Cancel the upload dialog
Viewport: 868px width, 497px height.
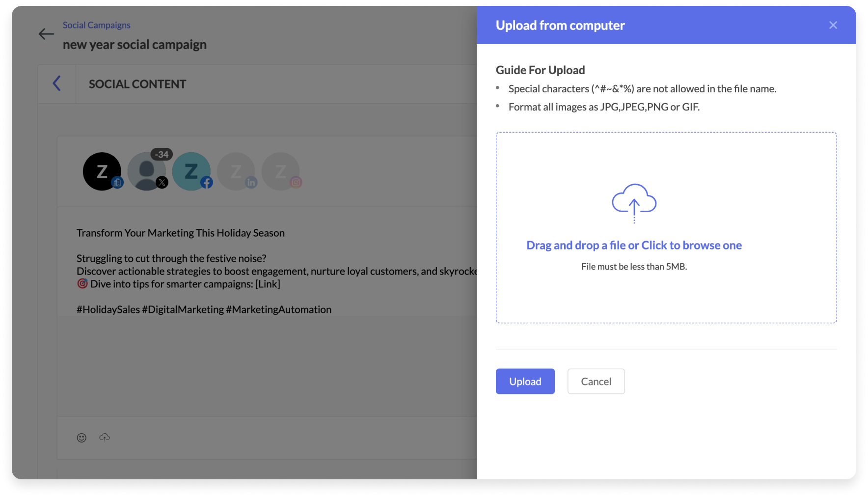click(596, 381)
